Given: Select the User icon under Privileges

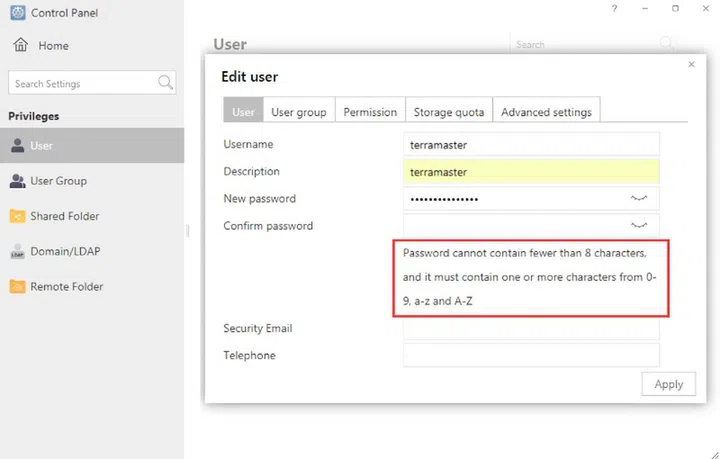Looking at the screenshot, I should tap(17, 146).
